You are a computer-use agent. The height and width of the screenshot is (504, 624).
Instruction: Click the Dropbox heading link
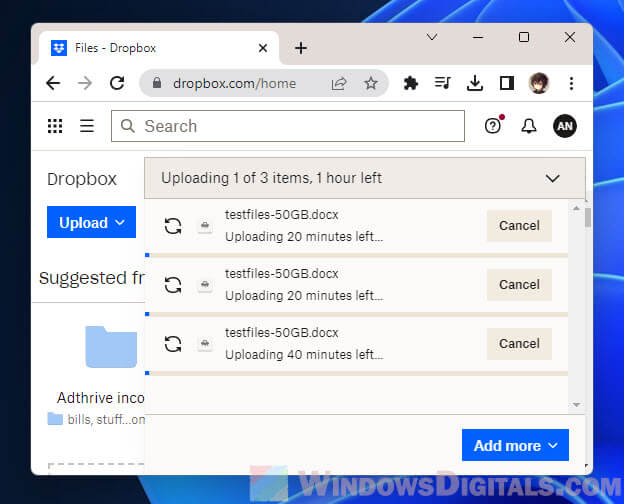click(82, 179)
